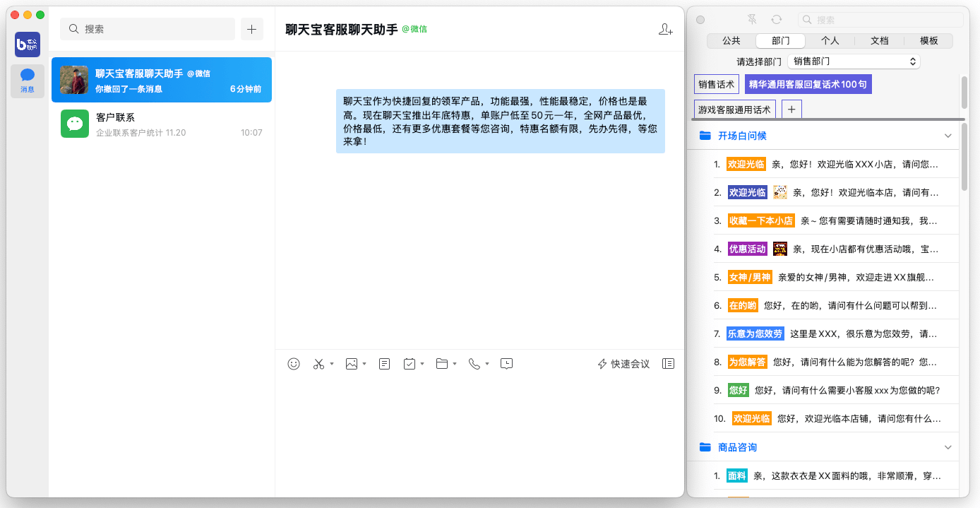Open the emoji picker in chat toolbar
The width and height of the screenshot is (980, 508).
[x=294, y=364]
